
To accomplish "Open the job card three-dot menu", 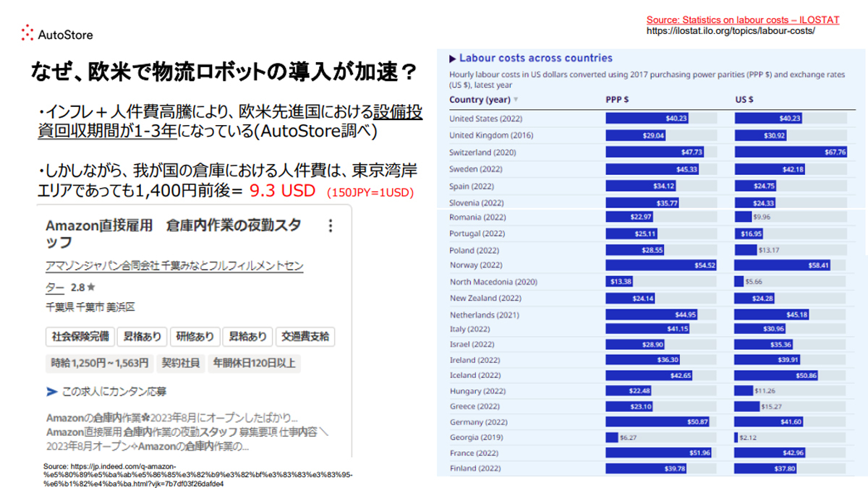I will click(331, 226).
